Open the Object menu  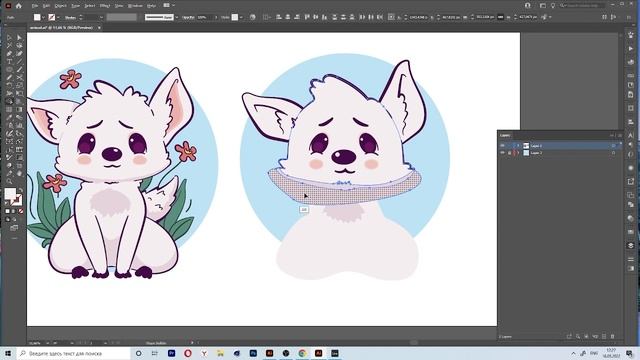[x=60, y=6]
